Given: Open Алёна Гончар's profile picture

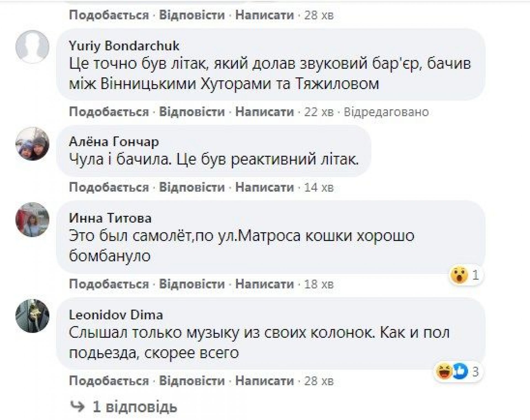Looking at the screenshot, I should click(x=32, y=144).
